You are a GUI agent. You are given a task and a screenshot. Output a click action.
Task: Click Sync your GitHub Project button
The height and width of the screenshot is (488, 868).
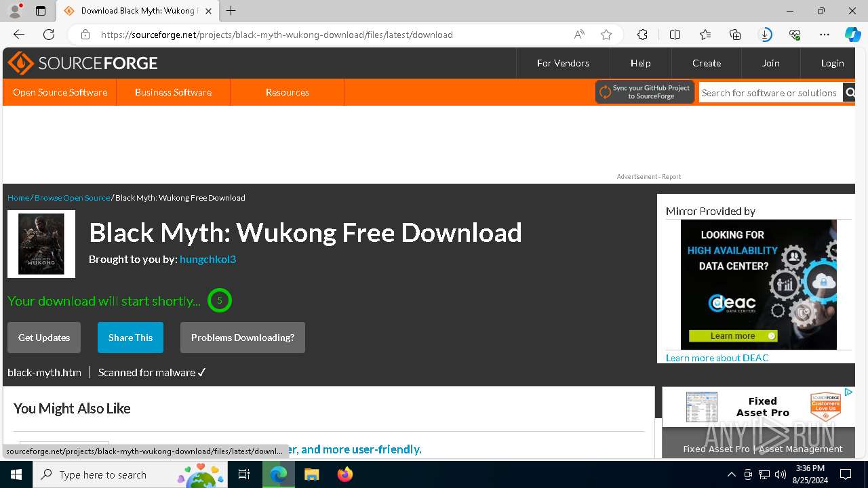pyautogui.click(x=645, y=92)
